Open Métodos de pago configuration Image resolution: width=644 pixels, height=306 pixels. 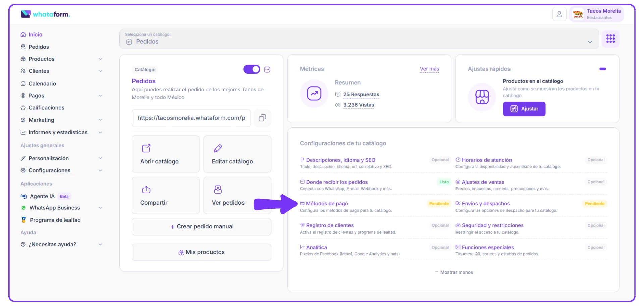[x=327, y=204]
